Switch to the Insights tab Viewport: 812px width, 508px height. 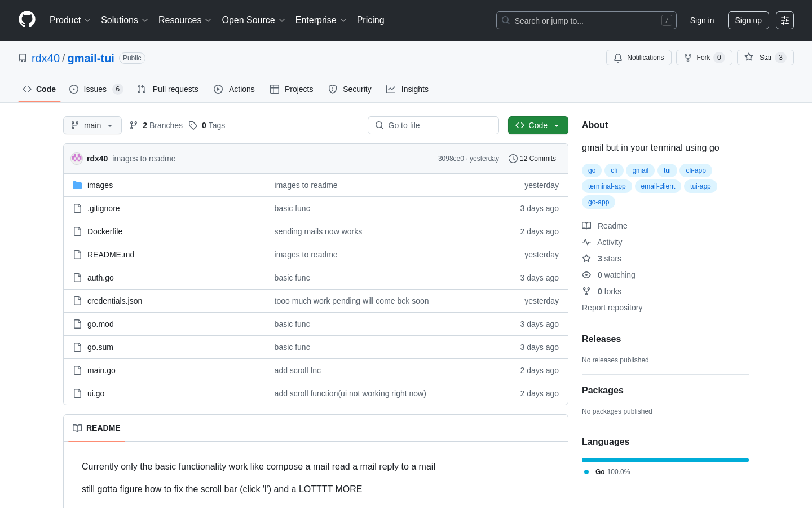(x=407, y=89)
